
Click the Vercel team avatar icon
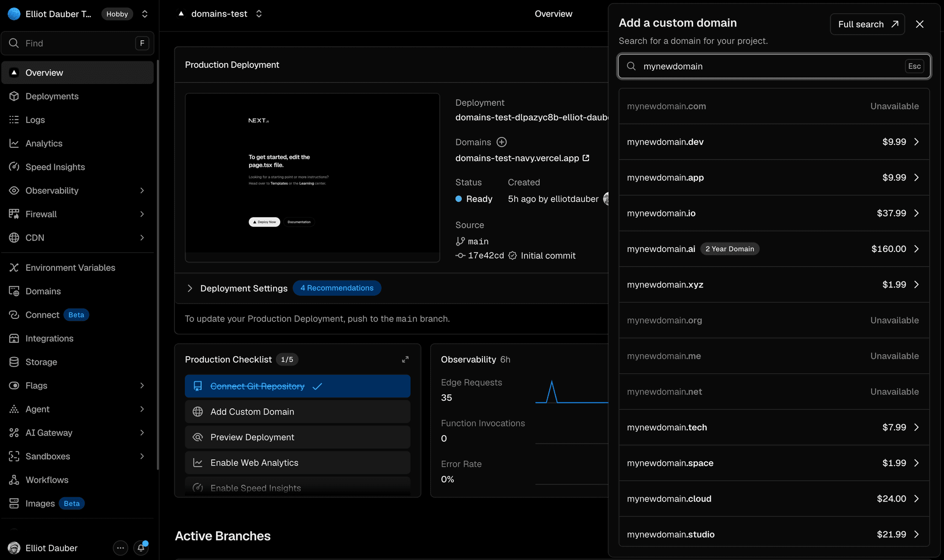pyautogui.click(x=14, y=14)
